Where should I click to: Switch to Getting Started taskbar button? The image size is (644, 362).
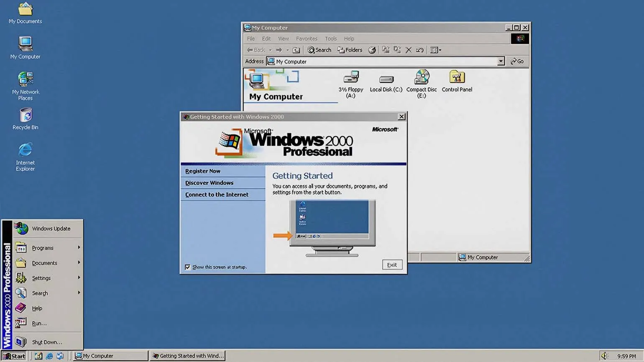tap(188, 356)
